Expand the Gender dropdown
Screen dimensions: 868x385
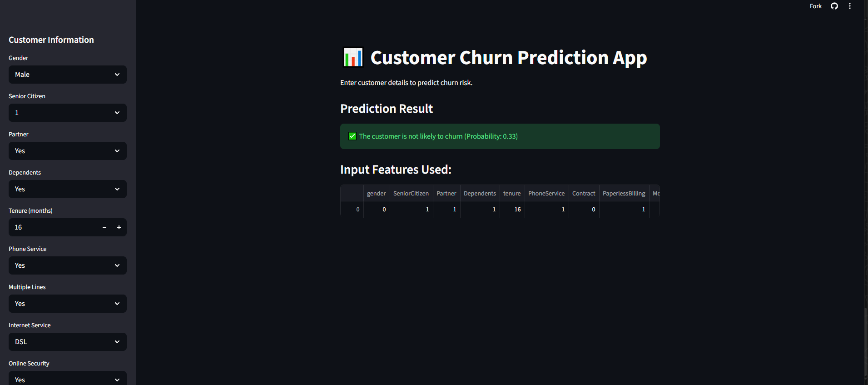coord(67,75)
